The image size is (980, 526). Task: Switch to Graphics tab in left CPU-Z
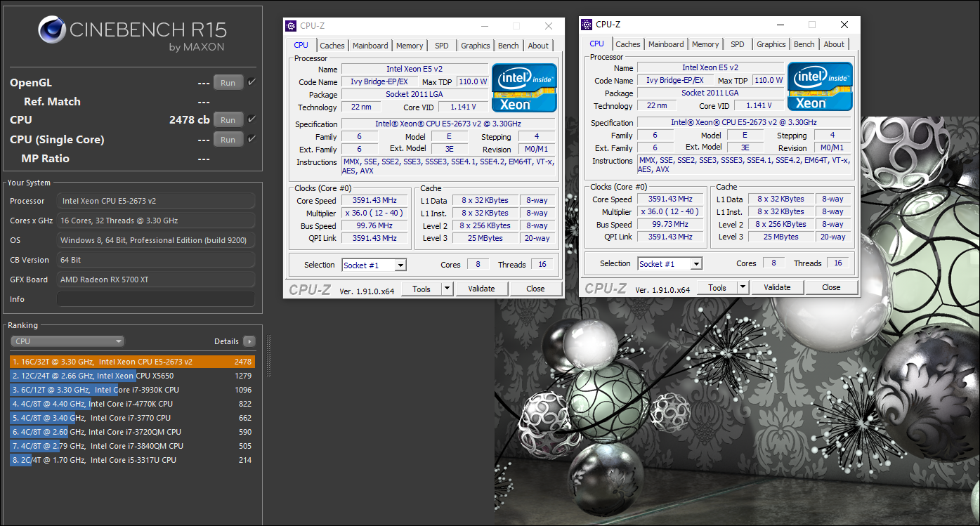[x=476, y=46]
